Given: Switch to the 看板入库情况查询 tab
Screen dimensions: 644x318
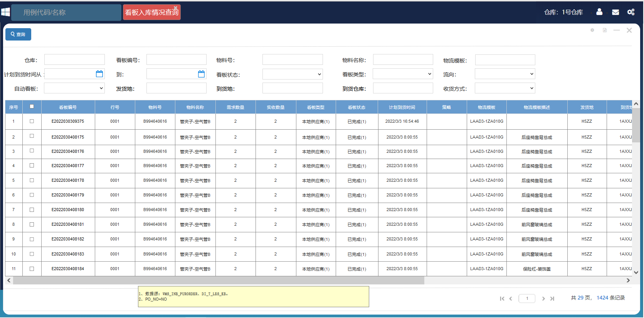Looking at the screenshot, I should (151, 12).
